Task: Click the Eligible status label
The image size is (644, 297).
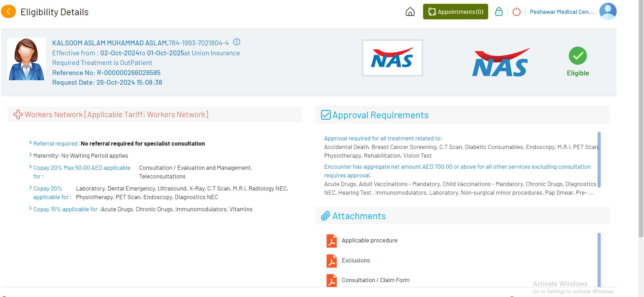Action: pos(578,73)
